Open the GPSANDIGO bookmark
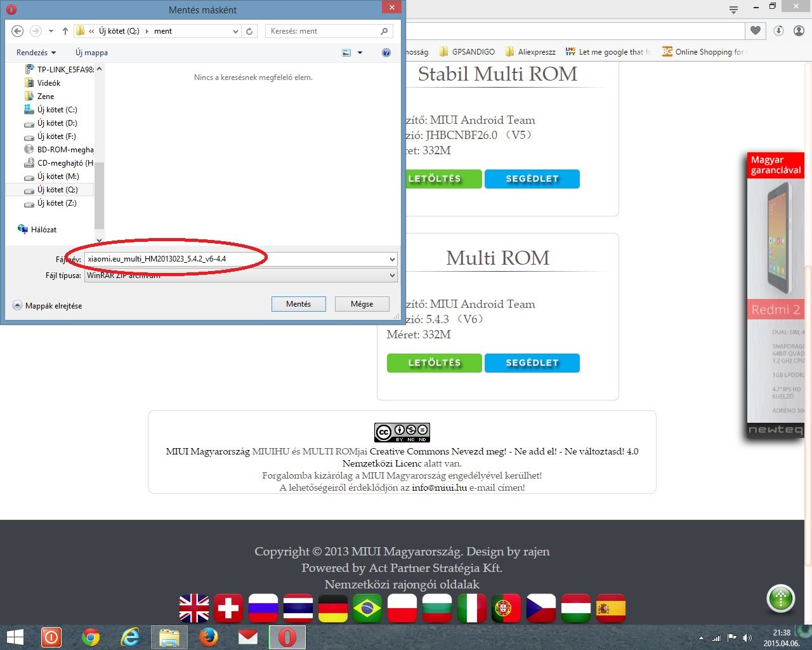 click(467, 52)
